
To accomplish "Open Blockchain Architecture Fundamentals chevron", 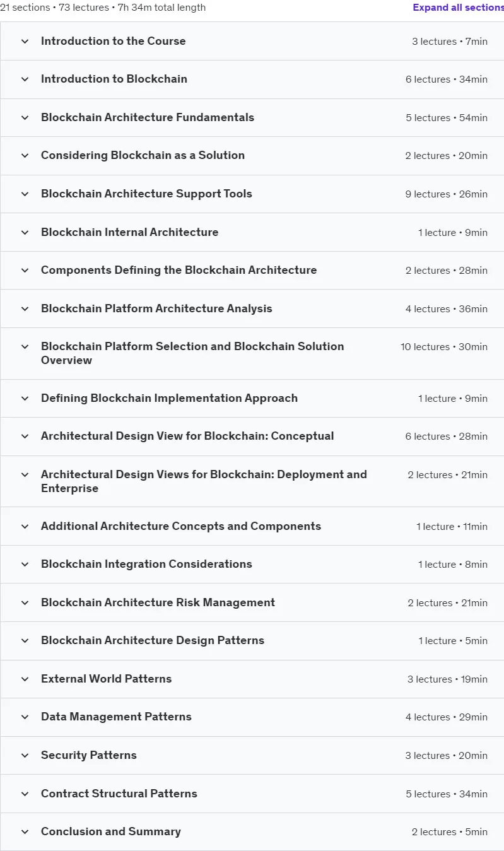I will [25, 117].
